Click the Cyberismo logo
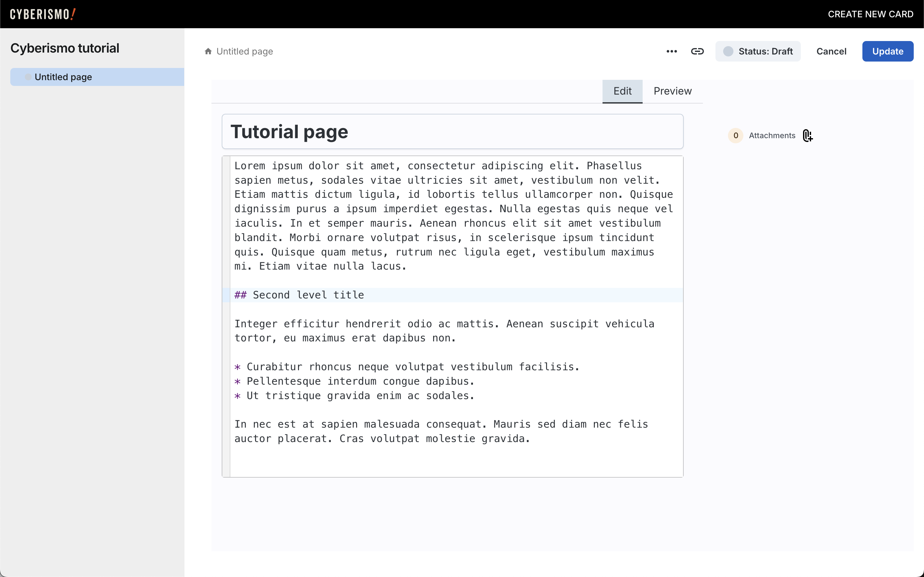 (43, 14)
